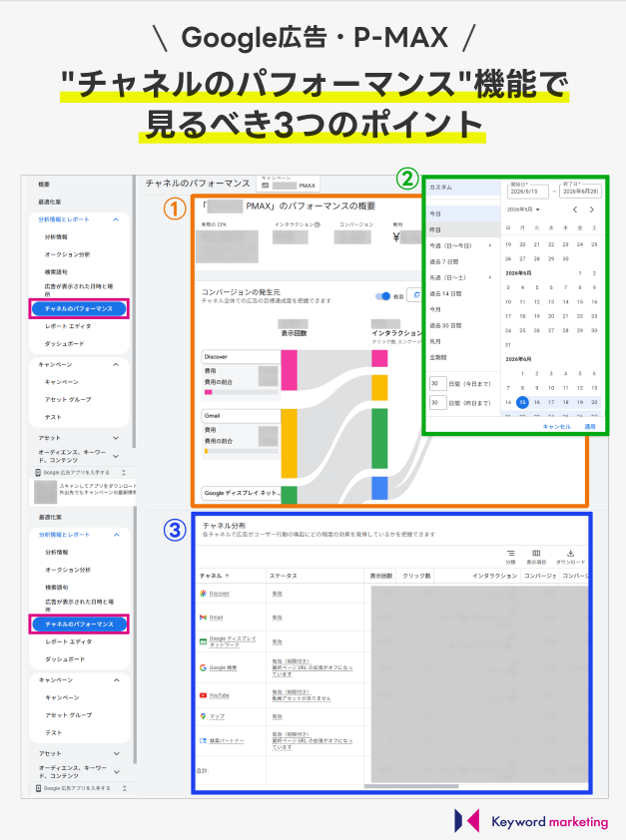Select 昨日 in the date range list
This screenshot has width=626, height=840.
coord(463,229)
